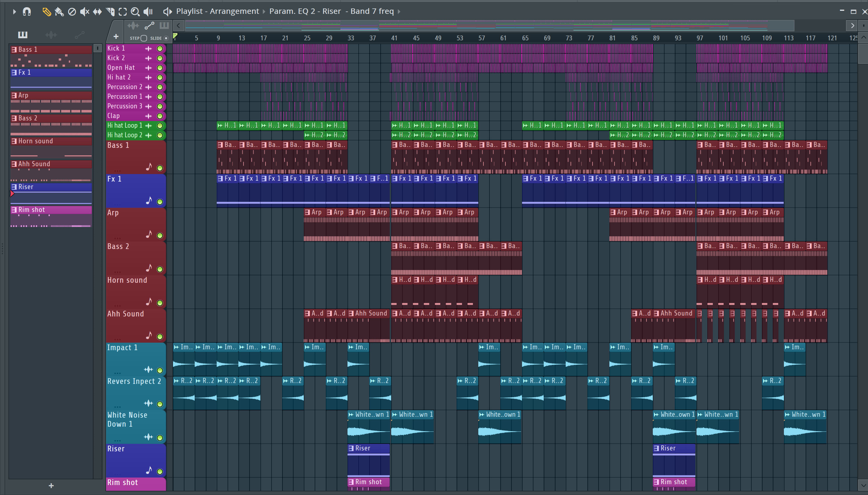Mute the Fx 1 track LED
This screenshot has height=495, width=868.
click(x=159, y=202)
